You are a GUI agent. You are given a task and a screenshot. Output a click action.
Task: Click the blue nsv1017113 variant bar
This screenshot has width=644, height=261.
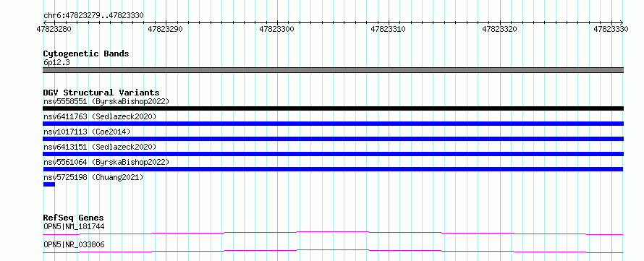(333, 139)
